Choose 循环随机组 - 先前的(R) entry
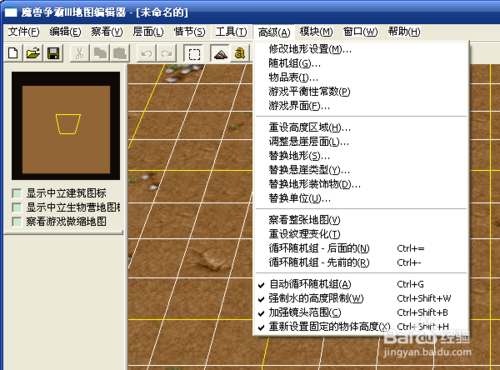 point(361,263)
